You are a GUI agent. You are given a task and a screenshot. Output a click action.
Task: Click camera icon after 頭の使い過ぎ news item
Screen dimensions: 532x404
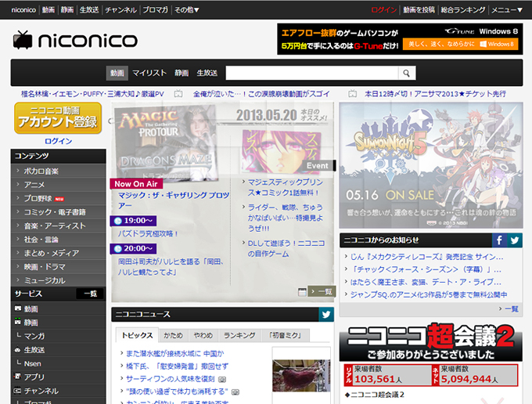[235, 392]
